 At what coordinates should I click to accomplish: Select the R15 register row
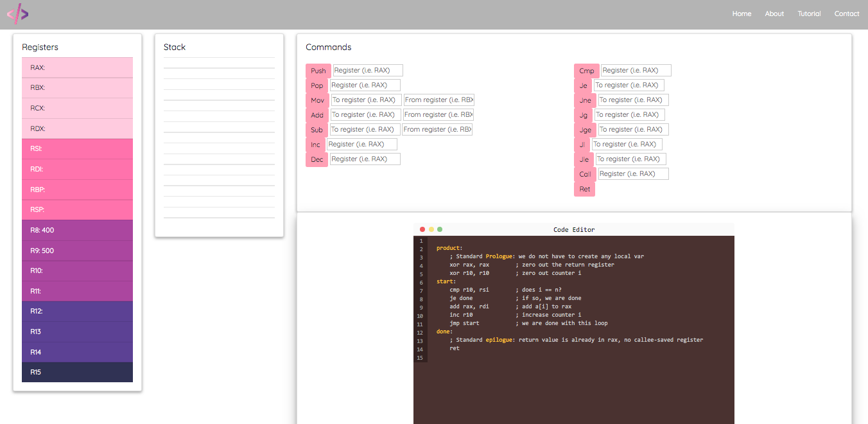tap(77, 372)
